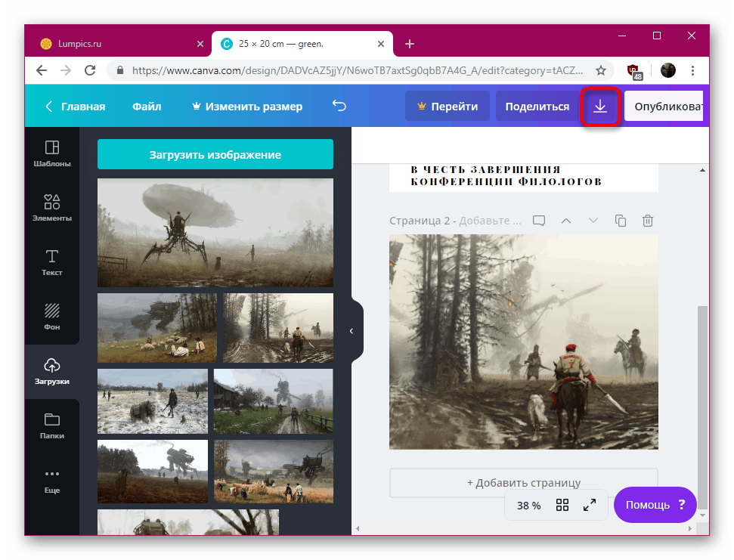
Task: Click the download arrow icon
Action: coord(600,107)
